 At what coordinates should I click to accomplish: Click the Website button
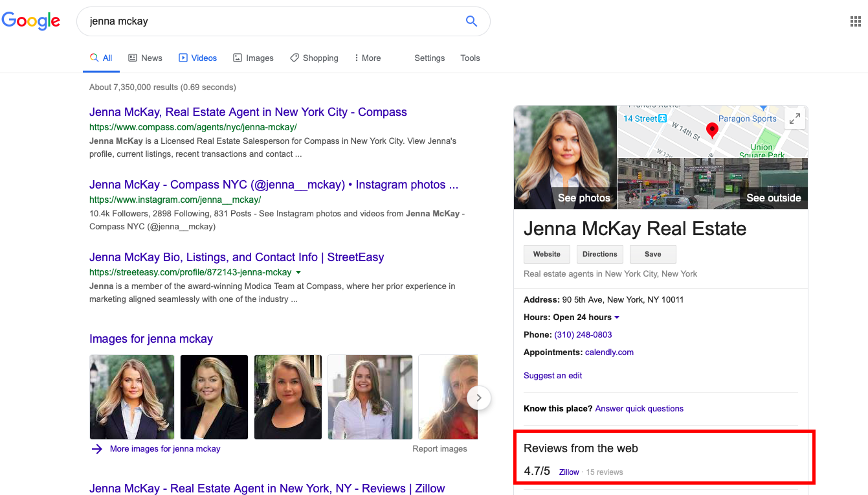point(547,254)
